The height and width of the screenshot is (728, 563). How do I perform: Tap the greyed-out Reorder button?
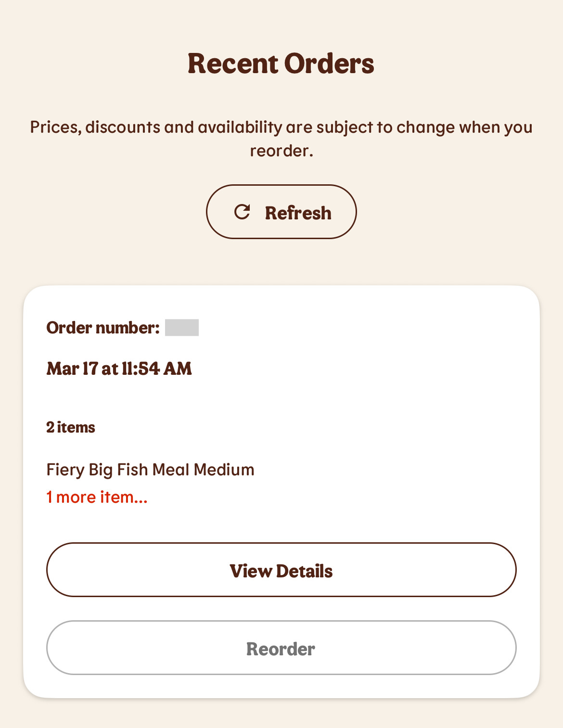pos(281,648)
